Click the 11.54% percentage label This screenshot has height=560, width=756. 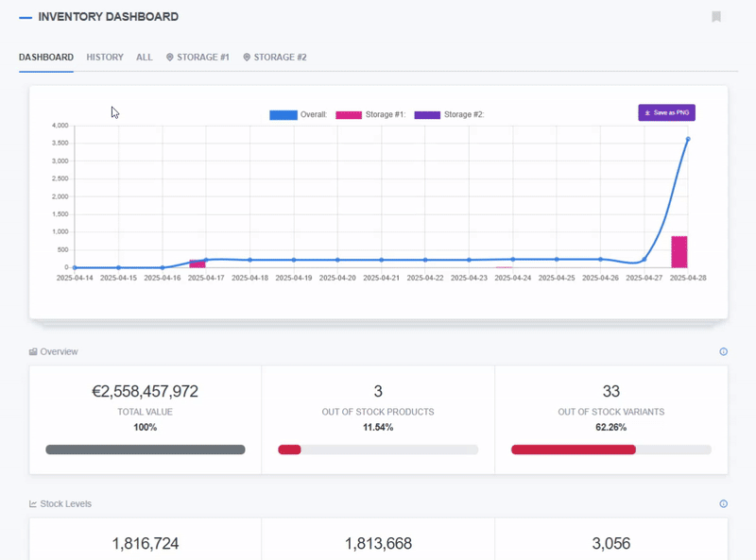378,428
